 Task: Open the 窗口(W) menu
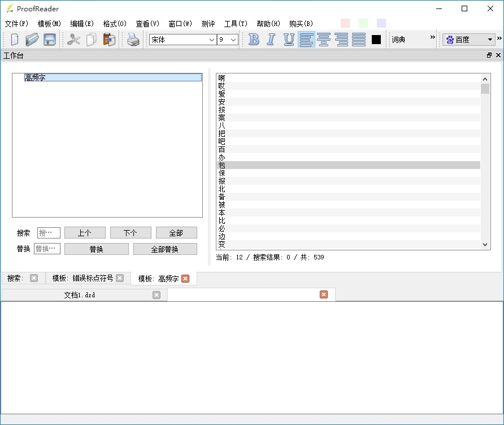click(180, 24)
